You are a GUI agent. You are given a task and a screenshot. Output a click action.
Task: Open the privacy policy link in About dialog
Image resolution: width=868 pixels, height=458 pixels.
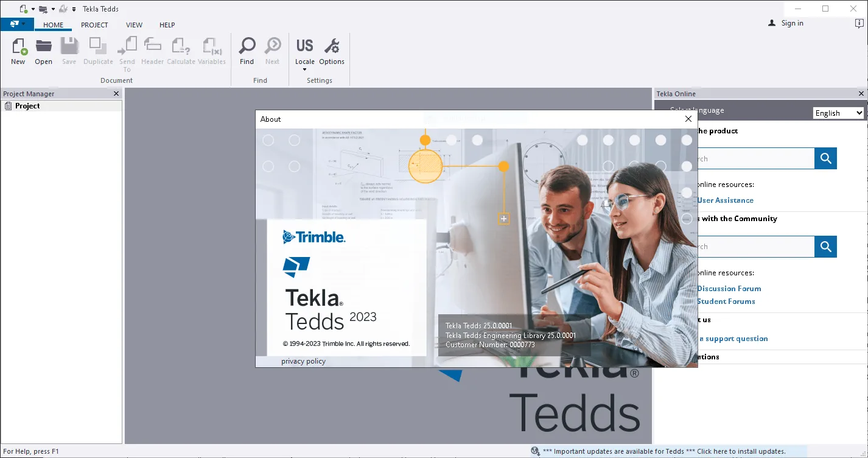(x=303, y=361)
